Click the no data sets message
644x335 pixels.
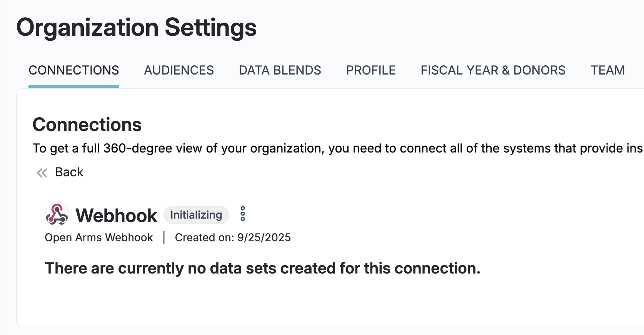pyautogui.click(x=262, y=268)
